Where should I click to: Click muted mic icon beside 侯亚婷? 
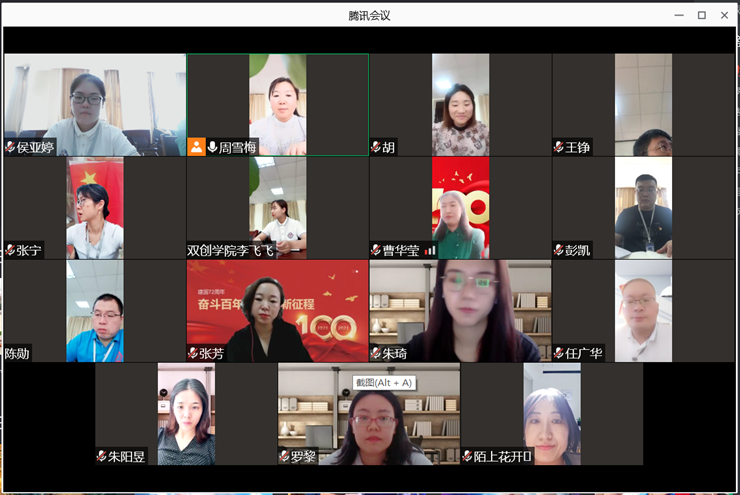click(10, 147)
